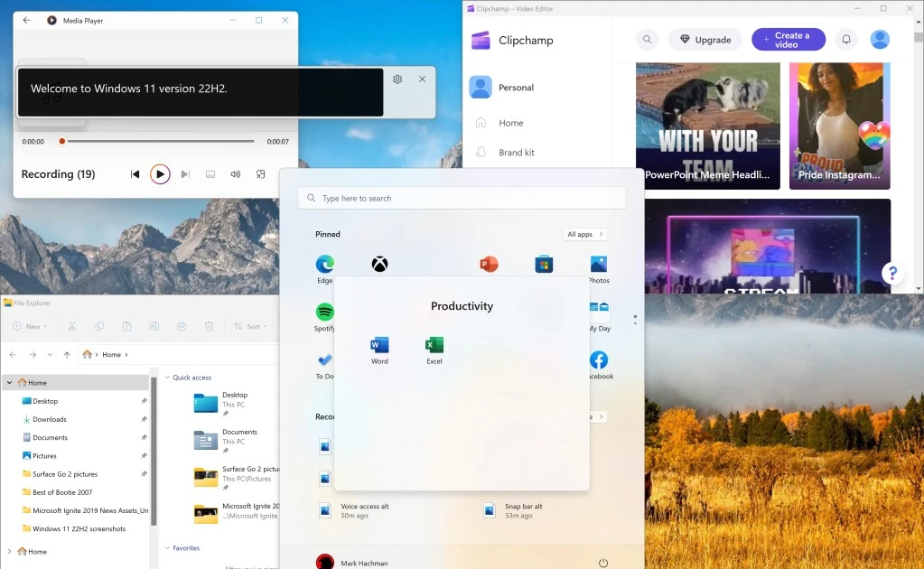Open Clipchamp notifications bell
The image size is (924, 569).
tap(845, 39)
